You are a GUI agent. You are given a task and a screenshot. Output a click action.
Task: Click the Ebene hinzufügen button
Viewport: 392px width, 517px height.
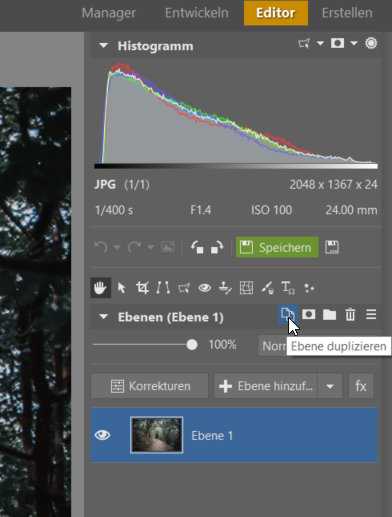click(x=266, y=386)
